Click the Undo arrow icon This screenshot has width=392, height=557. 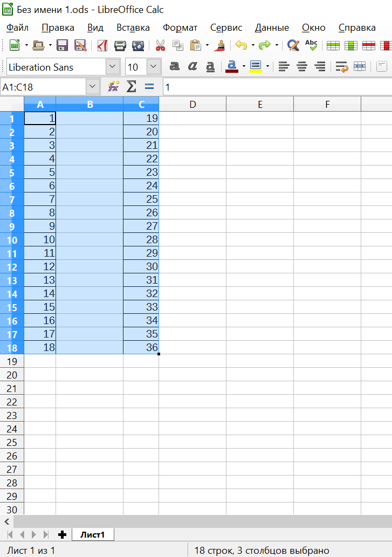[x=241, y=45]
